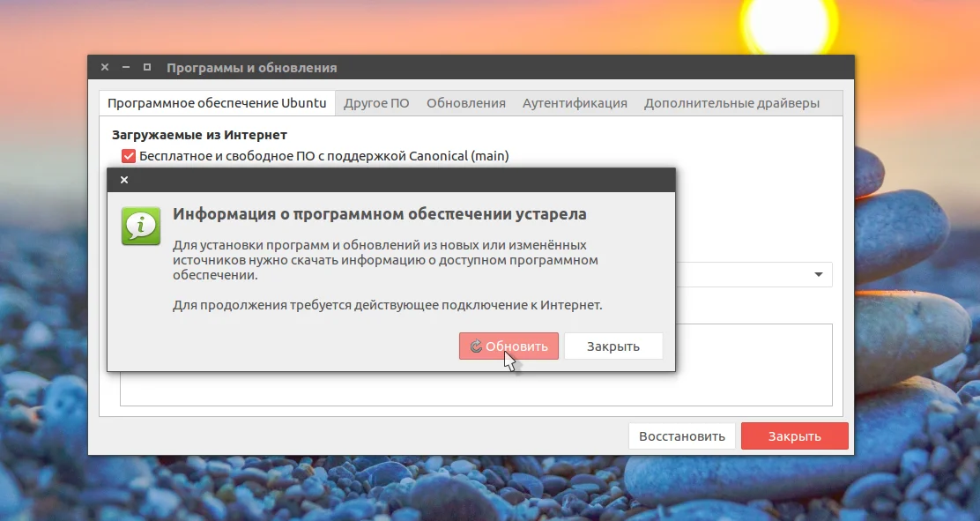Open the Другое ПО tab
The image size is (980, 521).
pos(376,103)
